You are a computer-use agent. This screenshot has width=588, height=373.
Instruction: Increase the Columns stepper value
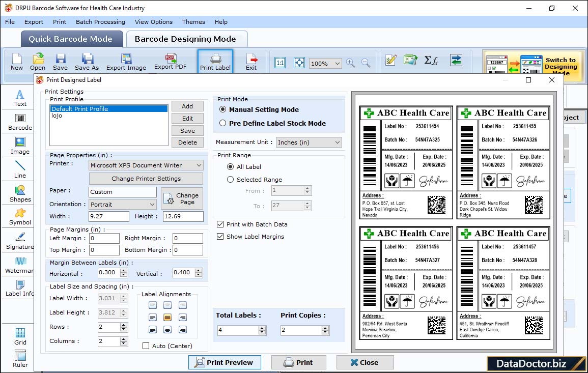click(124, 339)
